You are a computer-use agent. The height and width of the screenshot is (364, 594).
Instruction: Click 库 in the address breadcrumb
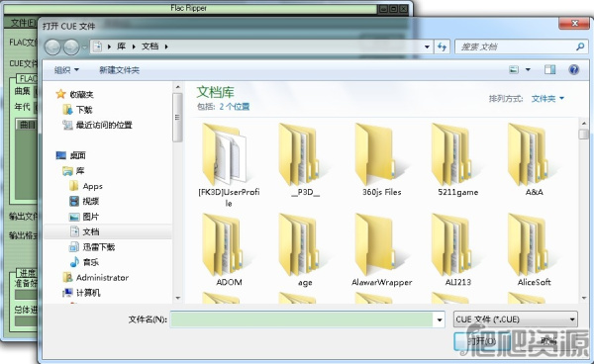tap(121, 46)
